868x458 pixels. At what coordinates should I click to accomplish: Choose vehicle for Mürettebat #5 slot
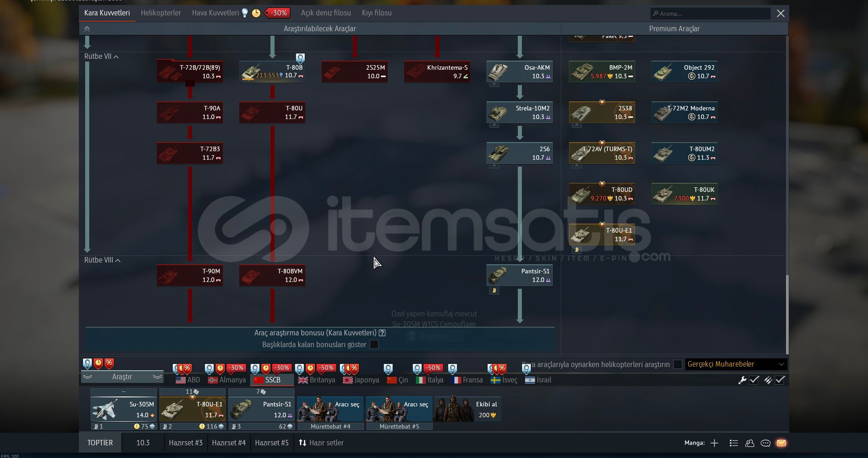pyautogui.click(x=399, y=409)
